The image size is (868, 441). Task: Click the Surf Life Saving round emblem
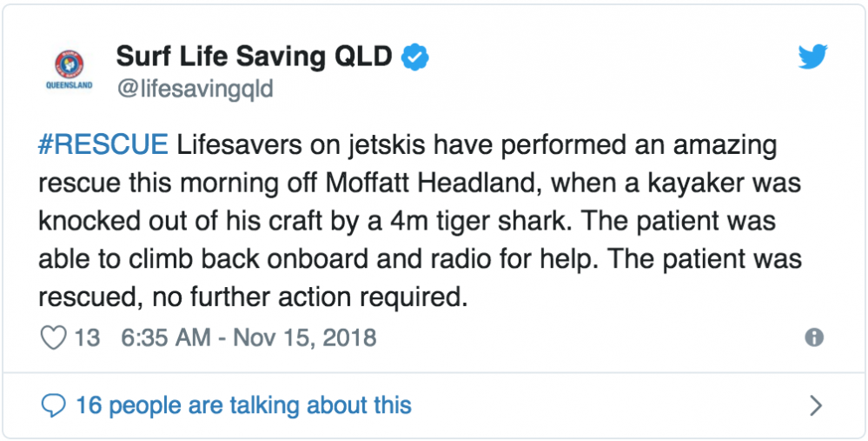[x=70, y=64]
